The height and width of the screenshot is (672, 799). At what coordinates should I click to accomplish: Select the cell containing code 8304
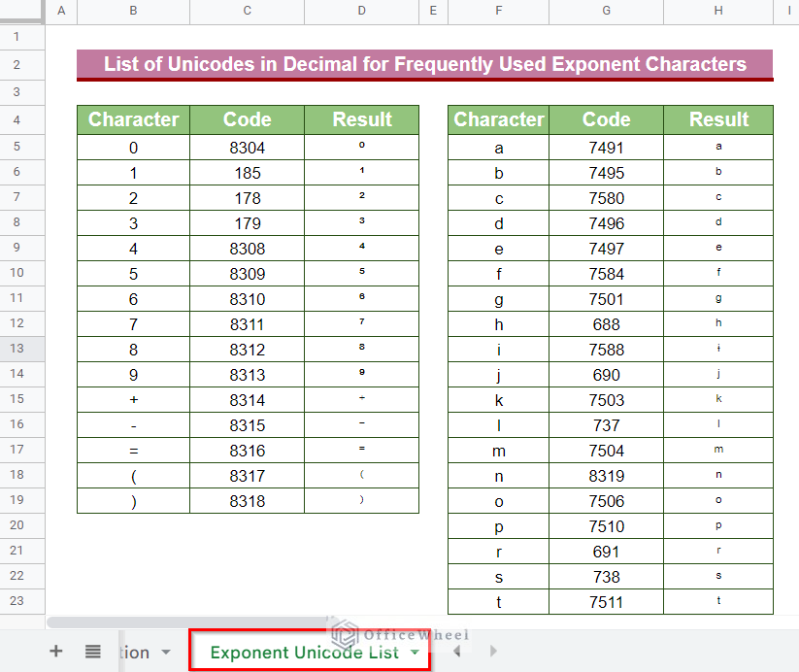tap(246, 146)
